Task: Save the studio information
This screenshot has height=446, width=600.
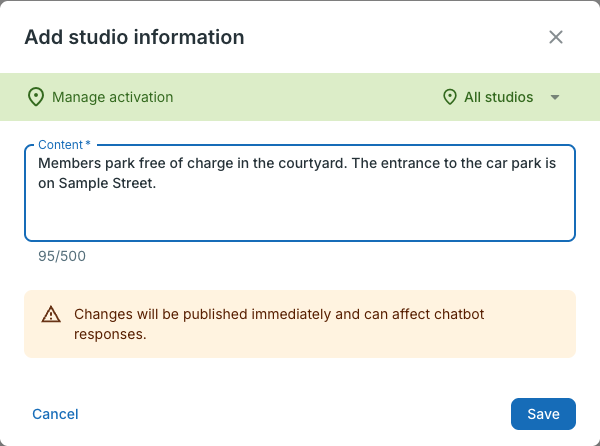Action: [543, 414]
